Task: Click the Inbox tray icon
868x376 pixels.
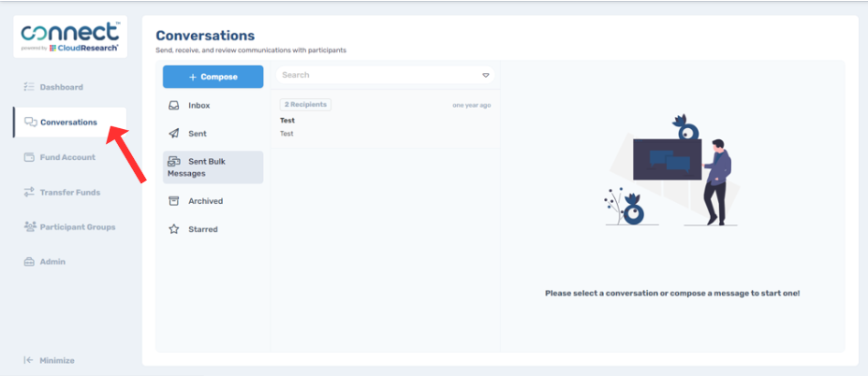Action: click(174, 105)
